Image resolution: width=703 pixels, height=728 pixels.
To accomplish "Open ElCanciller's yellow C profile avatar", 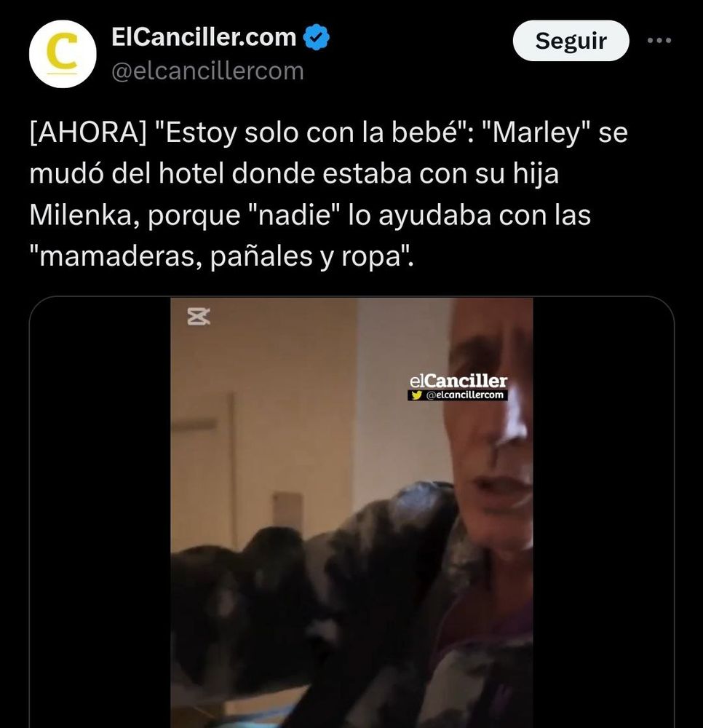I will pos(63,54).
